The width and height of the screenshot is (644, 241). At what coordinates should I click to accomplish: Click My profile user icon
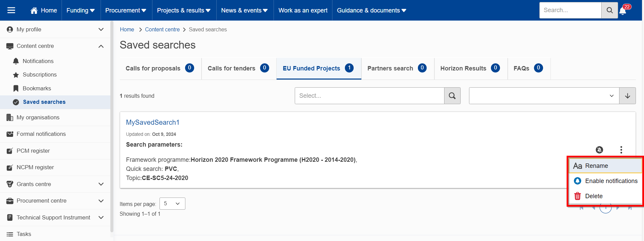(10, 29)
